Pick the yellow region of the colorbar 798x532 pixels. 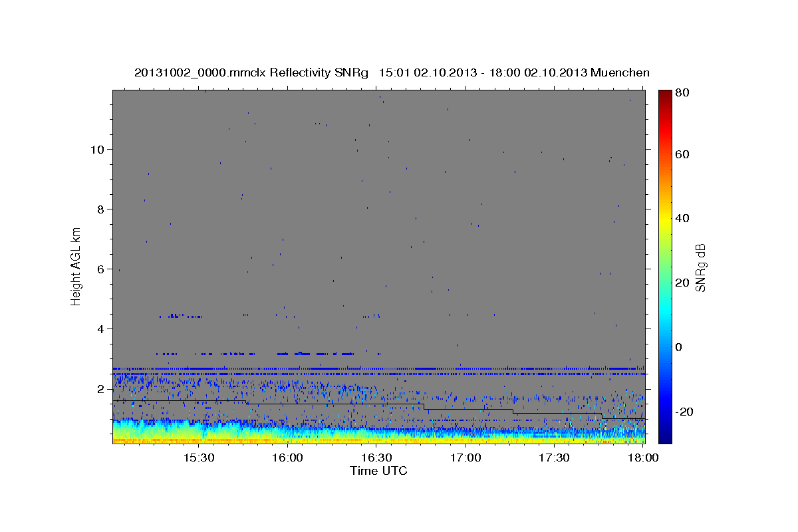point(665,219)
